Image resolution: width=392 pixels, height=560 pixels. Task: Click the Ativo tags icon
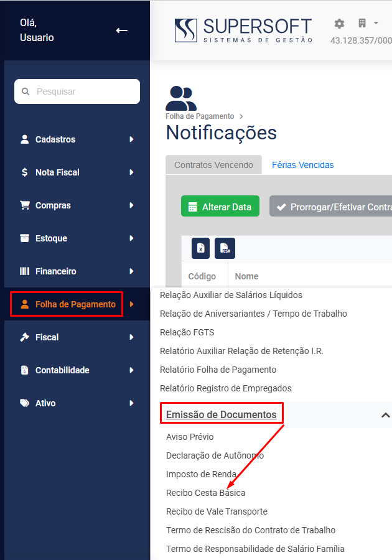pyautogui.click(x=25, y=403)
